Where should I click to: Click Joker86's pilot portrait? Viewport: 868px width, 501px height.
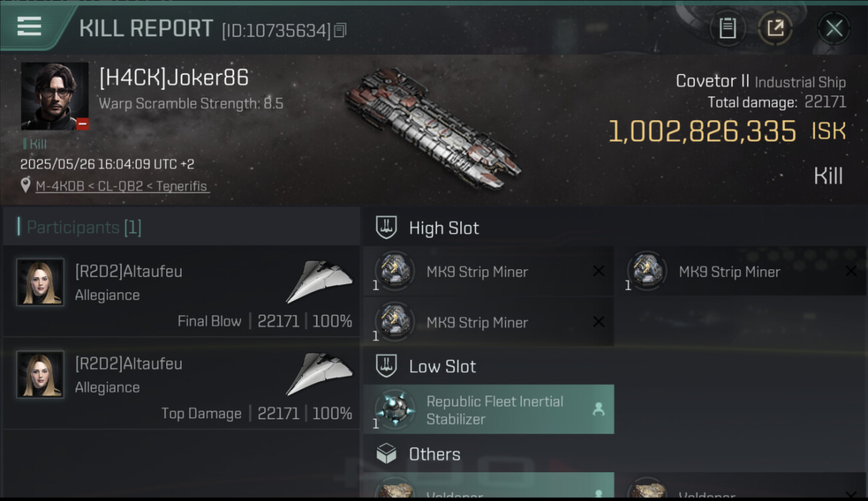[x=55, y=96]
